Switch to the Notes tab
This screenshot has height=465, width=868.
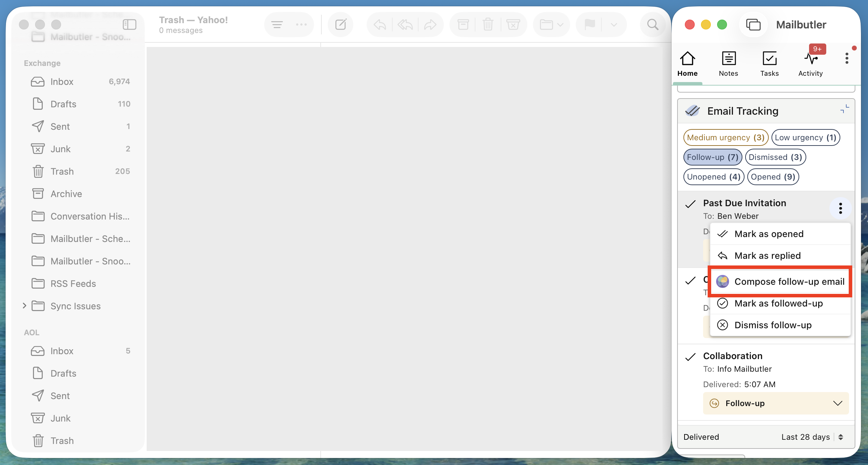728,64
